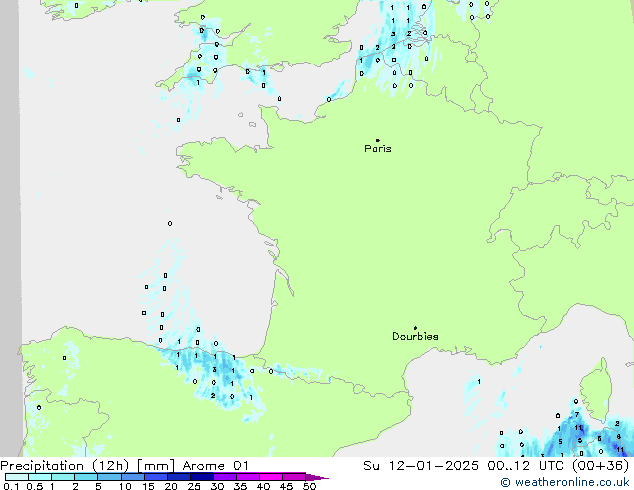Pick the legend swatch between 35 and 40
The width and height of the screenshot is (634, 490).
[248, 477]
